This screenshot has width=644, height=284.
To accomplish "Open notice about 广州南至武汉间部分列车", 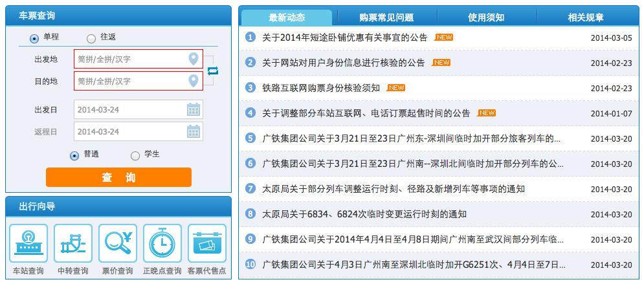I will (413, 239).
